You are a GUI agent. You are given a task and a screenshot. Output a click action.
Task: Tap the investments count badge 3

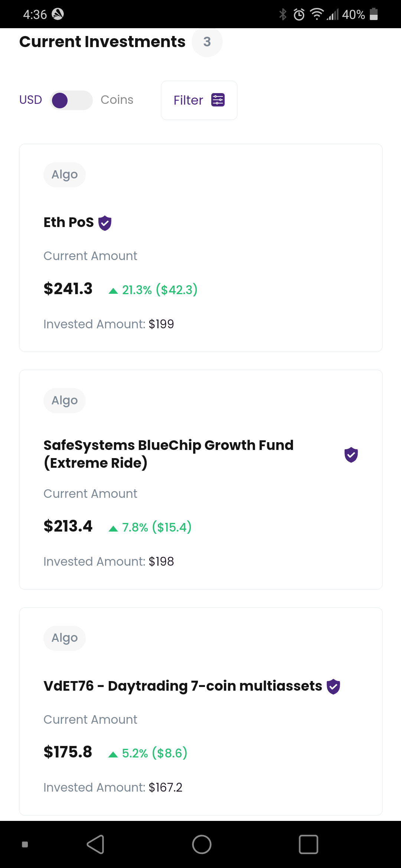[207, 42]
